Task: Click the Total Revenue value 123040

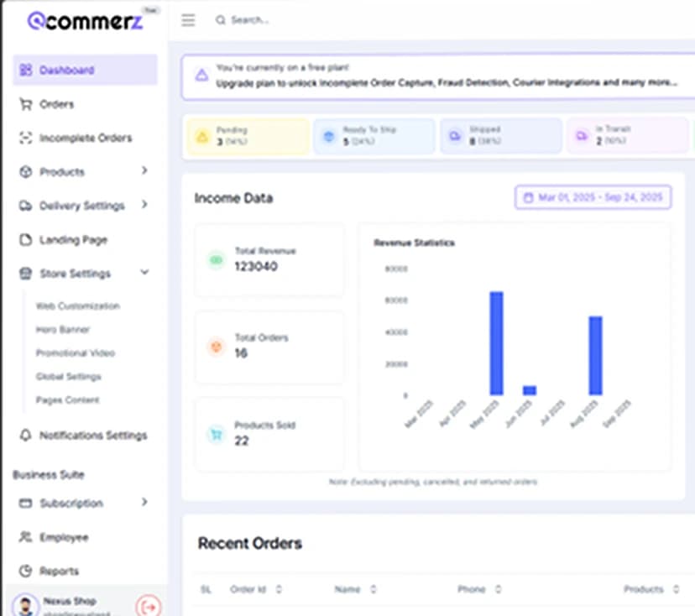Action: [256, 266]
